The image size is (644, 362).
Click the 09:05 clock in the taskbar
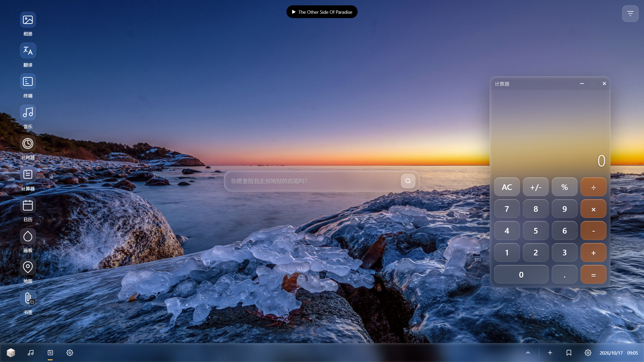click(x=633, y=353)
